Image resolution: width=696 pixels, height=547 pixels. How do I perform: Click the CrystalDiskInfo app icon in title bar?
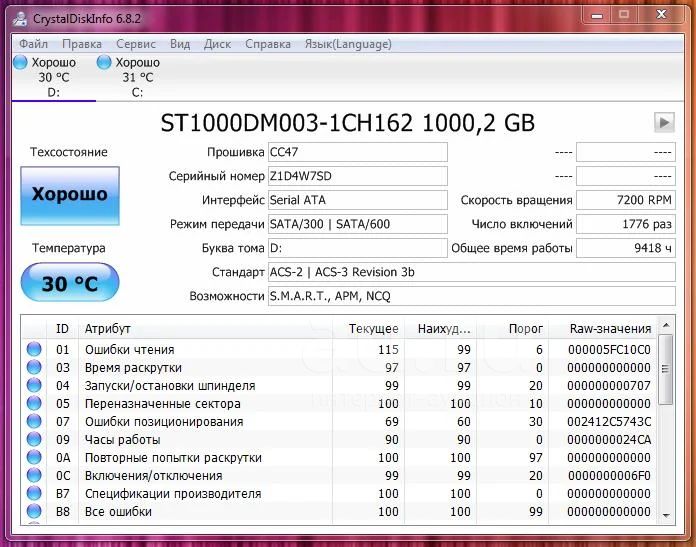20,19
